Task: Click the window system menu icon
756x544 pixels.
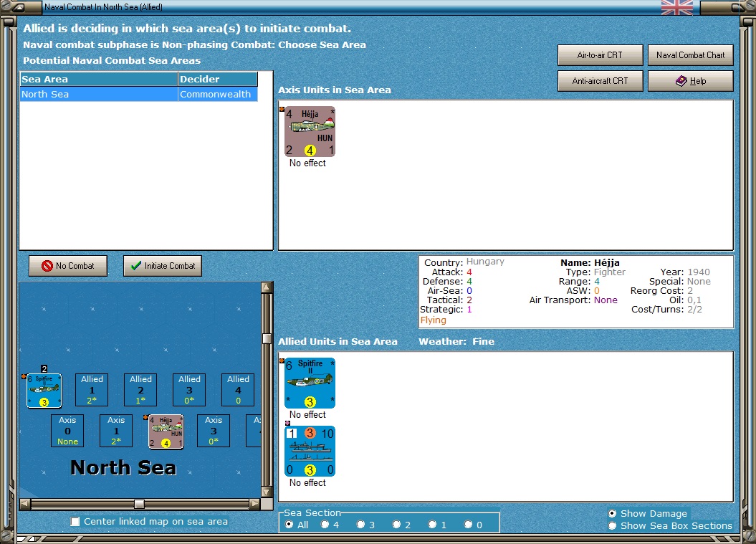Action: tap(19, 7)
